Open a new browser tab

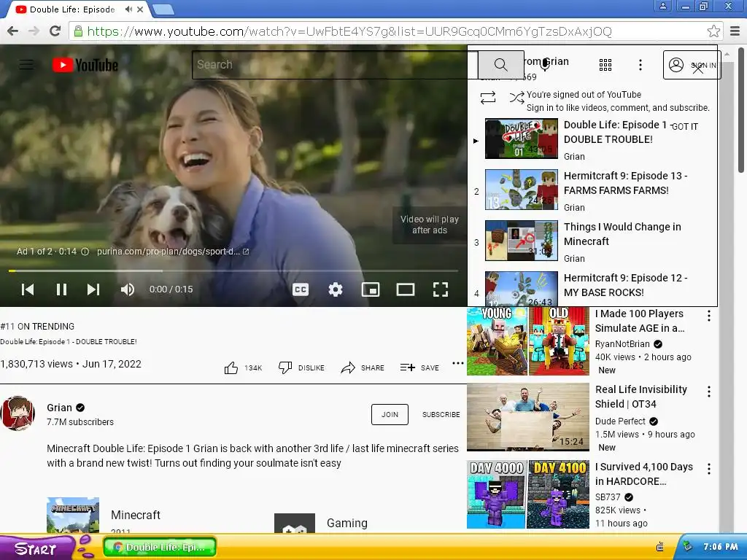coord(163,9)
